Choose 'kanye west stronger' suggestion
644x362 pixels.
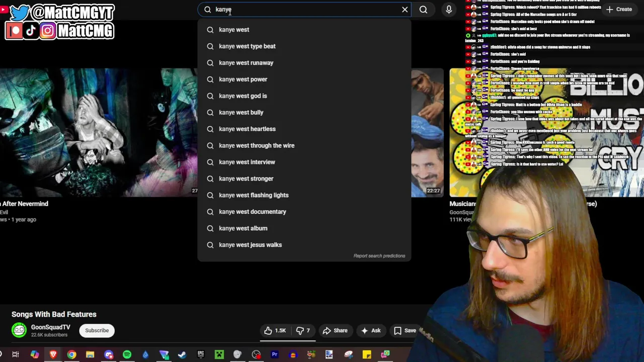click(x=304, y=179)
